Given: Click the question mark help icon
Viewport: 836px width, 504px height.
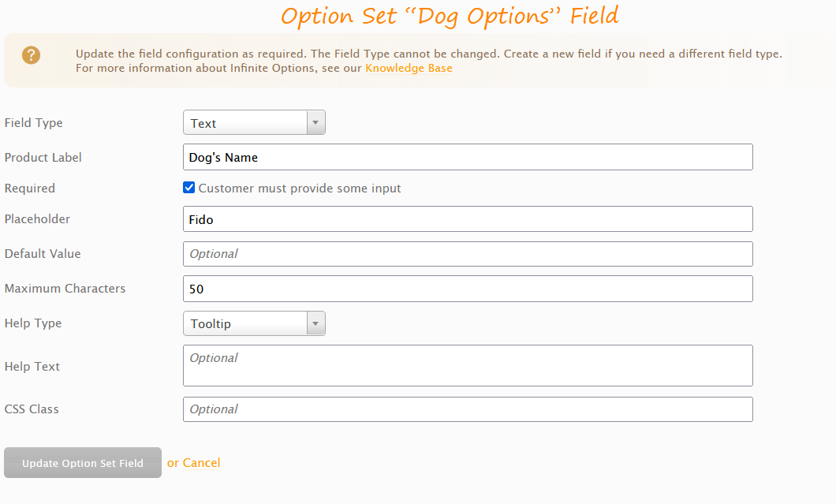Looking at the screenshot, I should (x=31, y=55).
